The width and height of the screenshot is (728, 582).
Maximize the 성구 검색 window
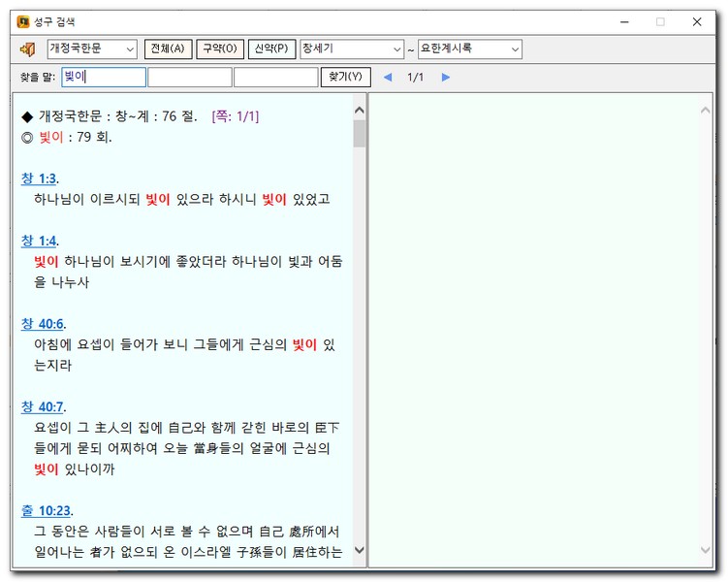point(660,21)
